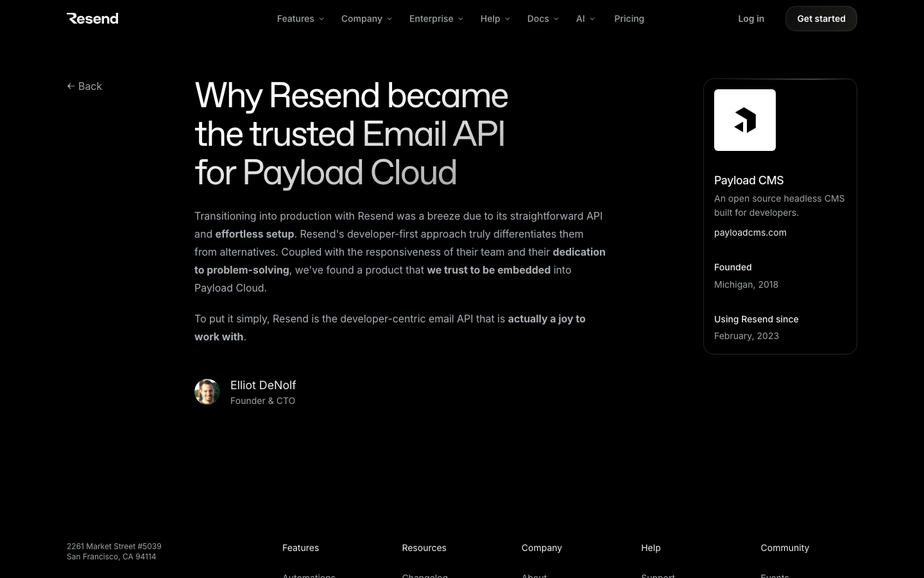Go to the Pricing page
This screenshot has width=924, height=578.
pyautogui.click(x=629, y=19)
